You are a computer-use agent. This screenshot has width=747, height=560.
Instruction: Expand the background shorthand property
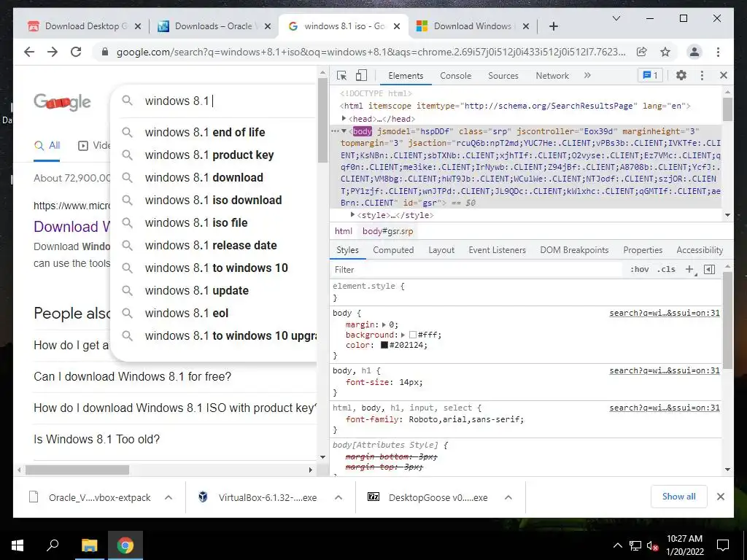[x=403, y=335]
